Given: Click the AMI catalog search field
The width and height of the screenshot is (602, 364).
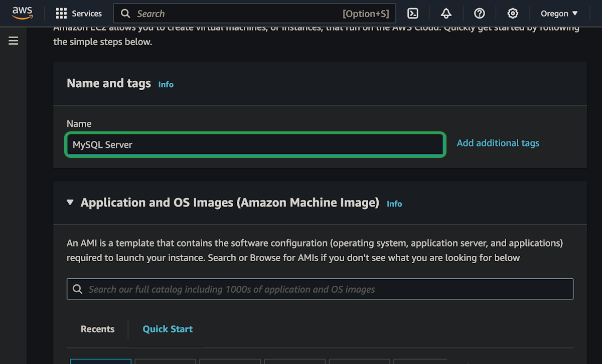Looking at the screenshot, I should point(320,289).
